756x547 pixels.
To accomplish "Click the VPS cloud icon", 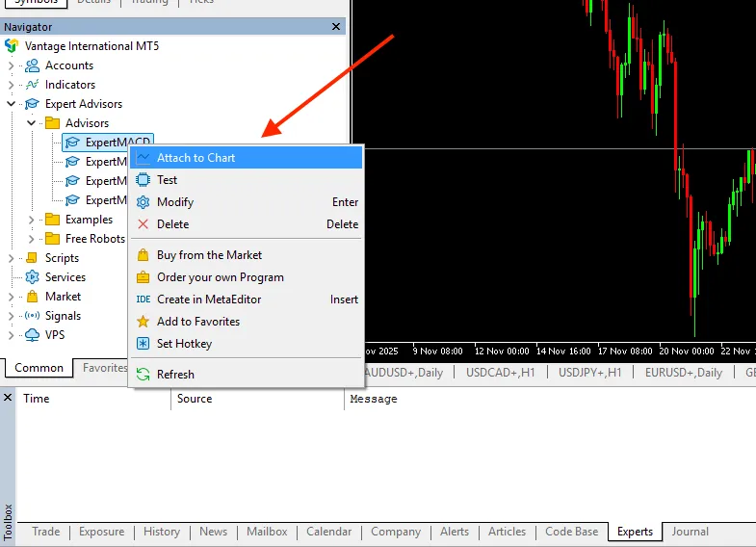I will (x=32, y=335).
